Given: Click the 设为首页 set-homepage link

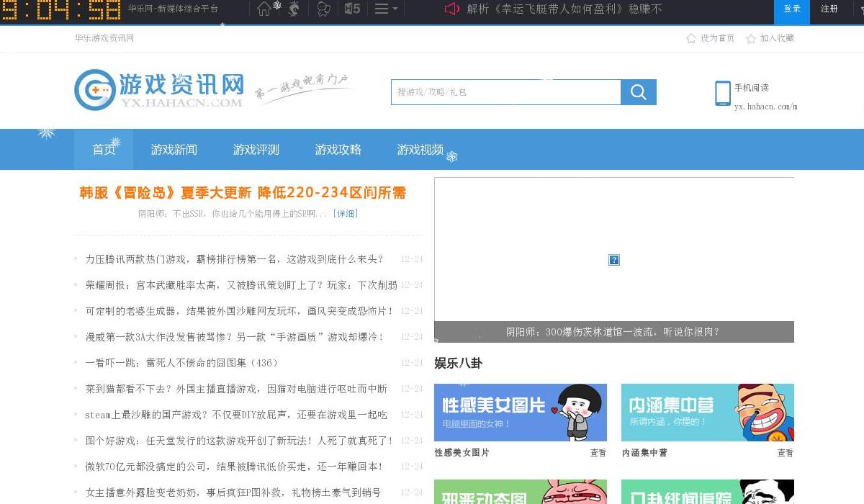Looking at the screenshot, I should tap(717, 38).
